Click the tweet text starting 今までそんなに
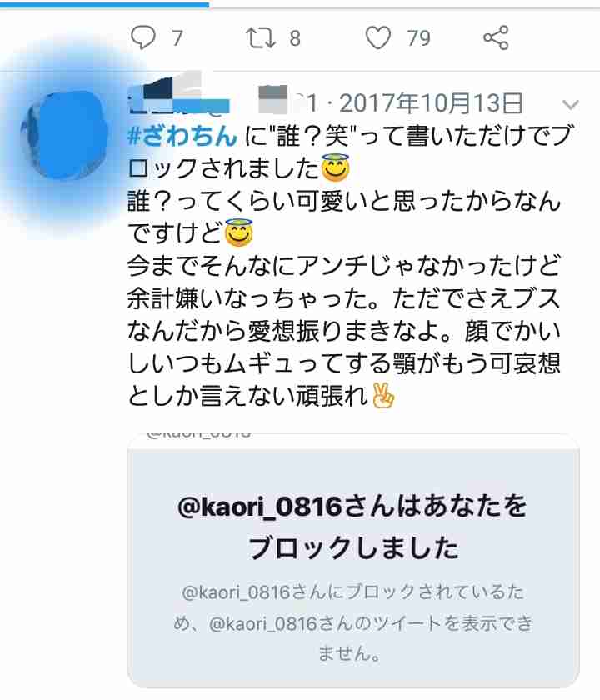 coord(343,332)
